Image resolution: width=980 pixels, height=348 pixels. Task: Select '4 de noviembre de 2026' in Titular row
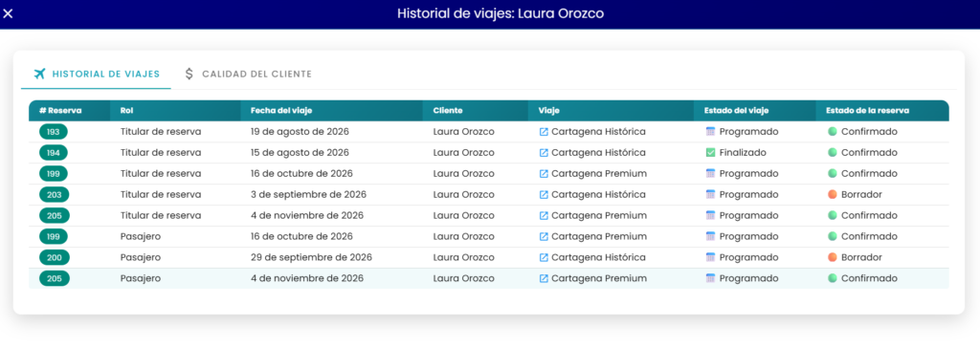pyautogui.click(x=307, y=215)
